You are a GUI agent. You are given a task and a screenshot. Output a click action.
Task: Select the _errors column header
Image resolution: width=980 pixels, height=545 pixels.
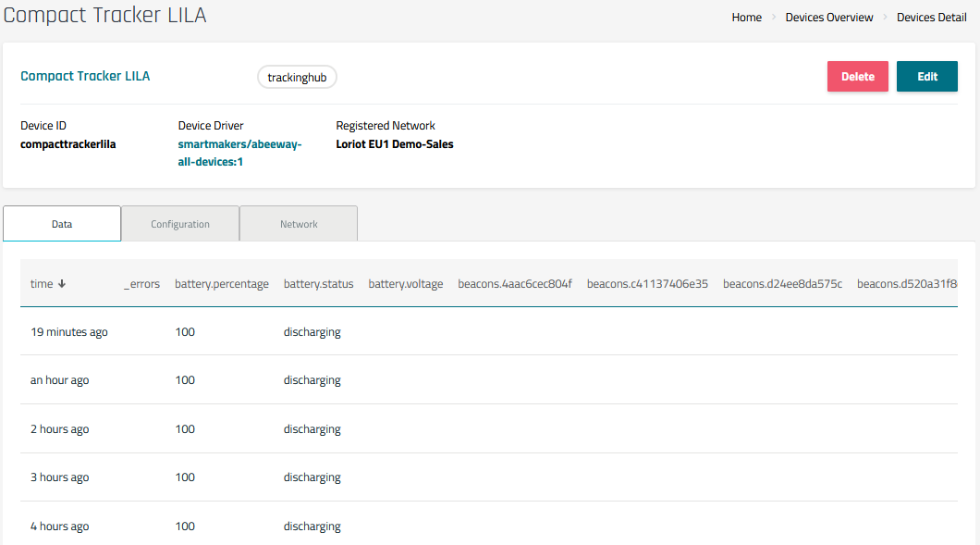tap(141, 284)
